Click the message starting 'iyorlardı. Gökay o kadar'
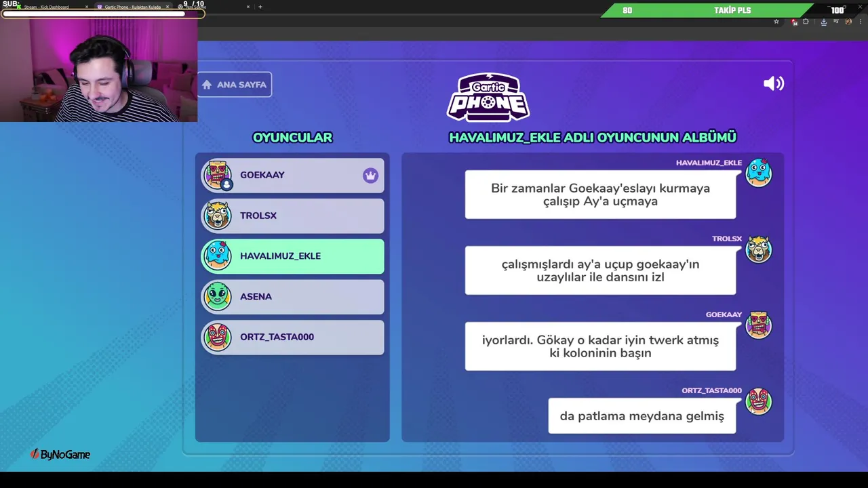 click(x=600, y=346)
